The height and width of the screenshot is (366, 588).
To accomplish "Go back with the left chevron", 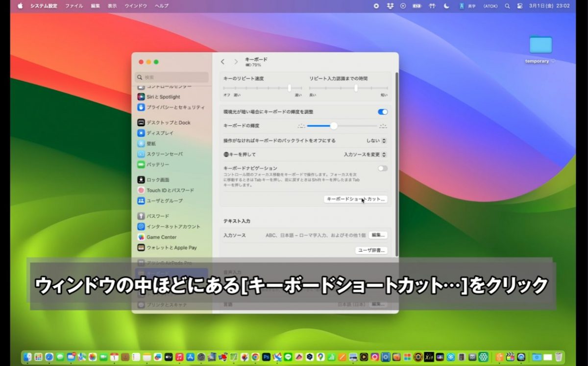I will (222, 62).
